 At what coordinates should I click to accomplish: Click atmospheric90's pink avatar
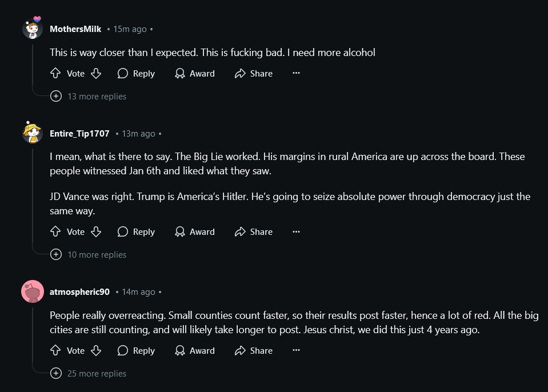[x=33, y=291]
